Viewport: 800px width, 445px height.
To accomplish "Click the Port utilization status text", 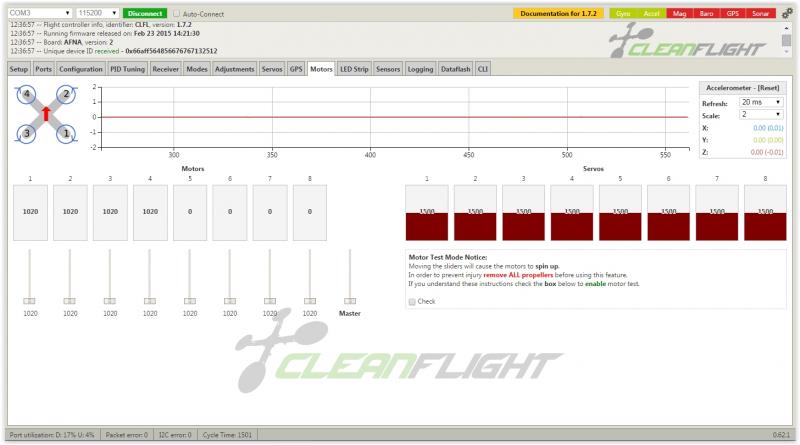I will click(x=52, y=435).
